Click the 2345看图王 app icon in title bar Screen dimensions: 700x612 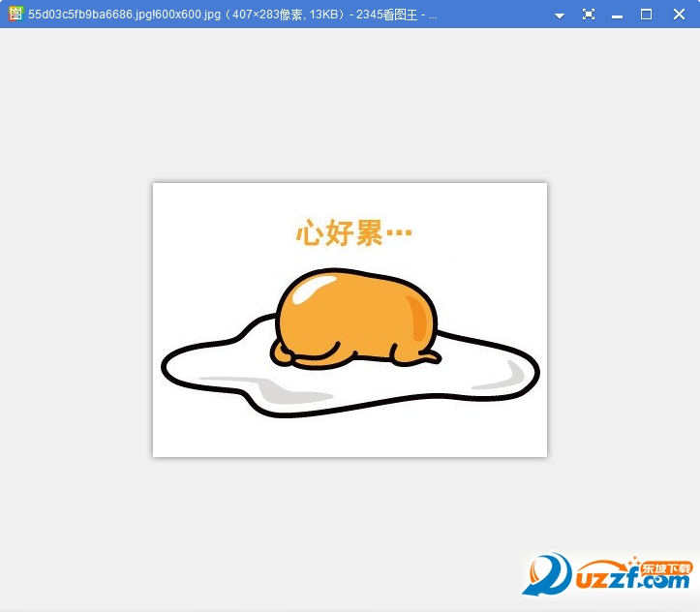[x=15, y=14]
